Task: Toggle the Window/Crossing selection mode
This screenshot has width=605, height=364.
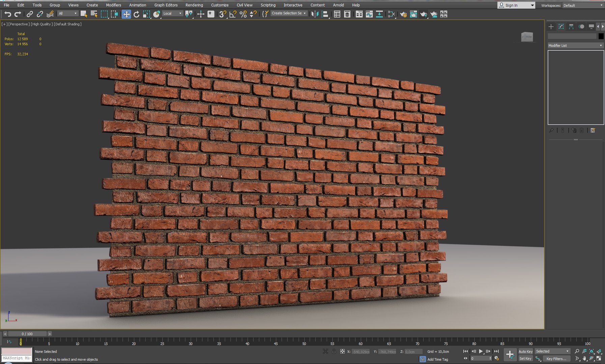Action: click(114, 14)
